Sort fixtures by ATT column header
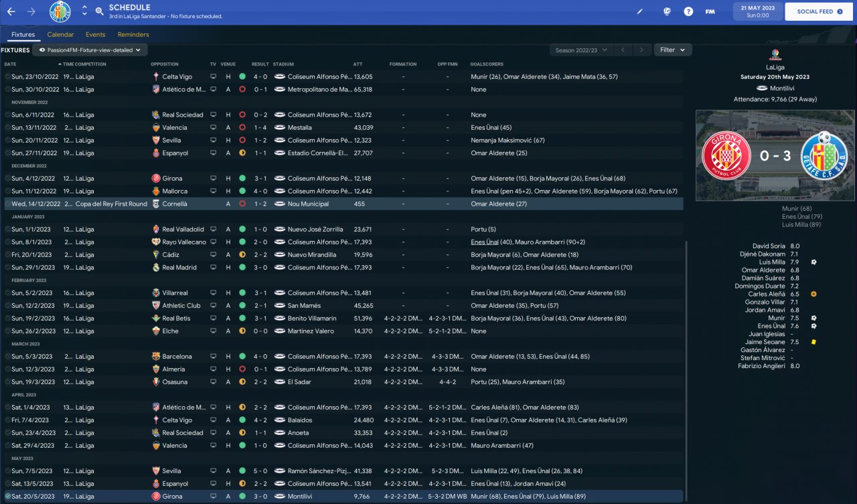The image size is (857, 504). tap(359, 64)
